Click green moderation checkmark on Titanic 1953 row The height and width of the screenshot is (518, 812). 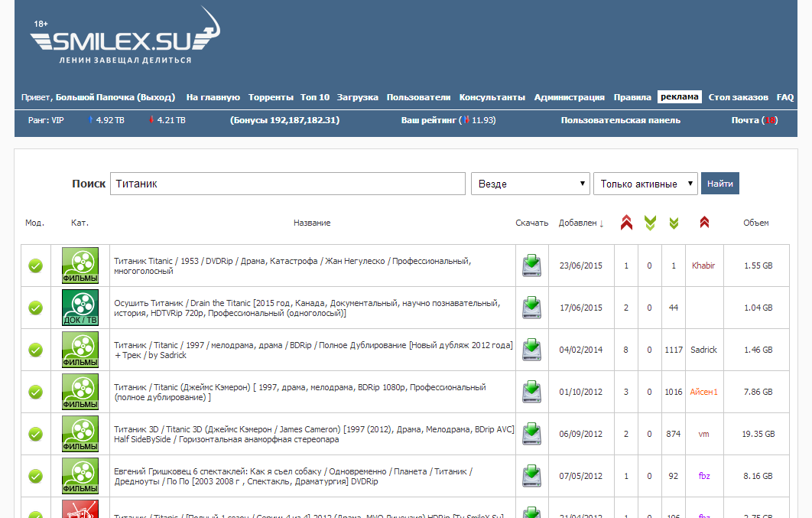[x=35, y=266]
